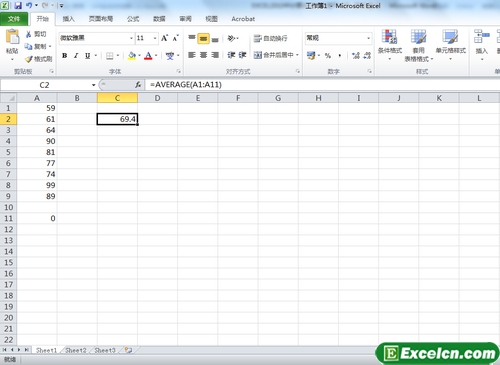The image size is (500, 365).
Task: Click the Increase Font Size icon
Action: click(x=165, y=38)
